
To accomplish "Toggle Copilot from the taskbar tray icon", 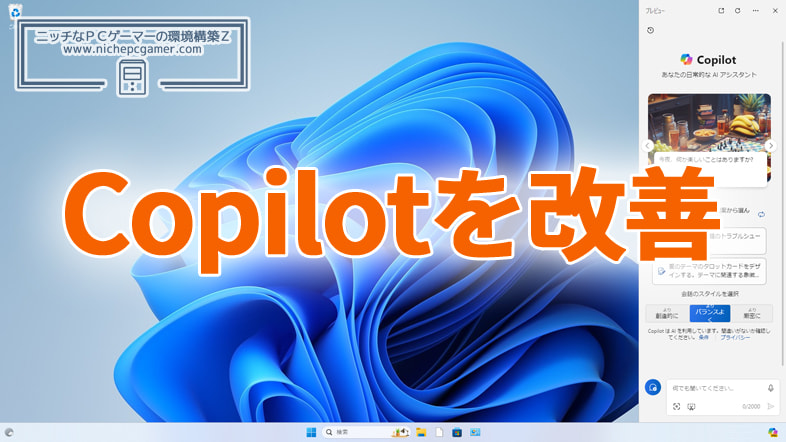I will click(x=772, y=432).
